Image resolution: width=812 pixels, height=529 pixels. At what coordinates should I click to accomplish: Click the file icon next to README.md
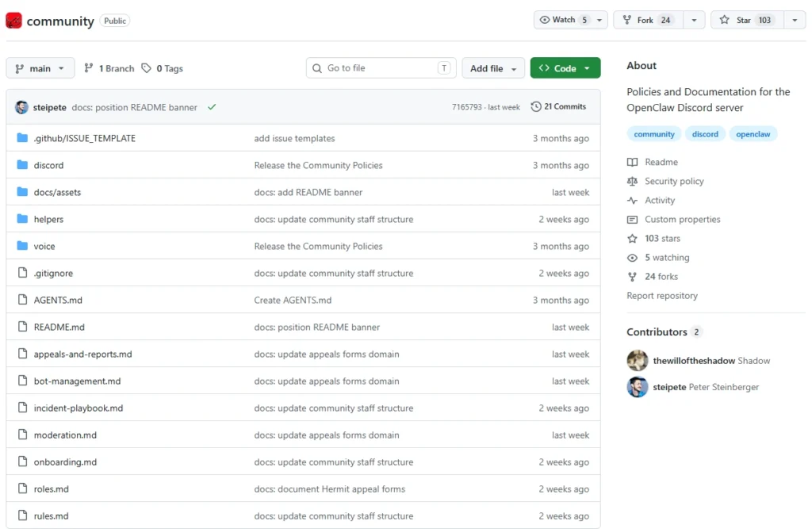pos(22,327)
